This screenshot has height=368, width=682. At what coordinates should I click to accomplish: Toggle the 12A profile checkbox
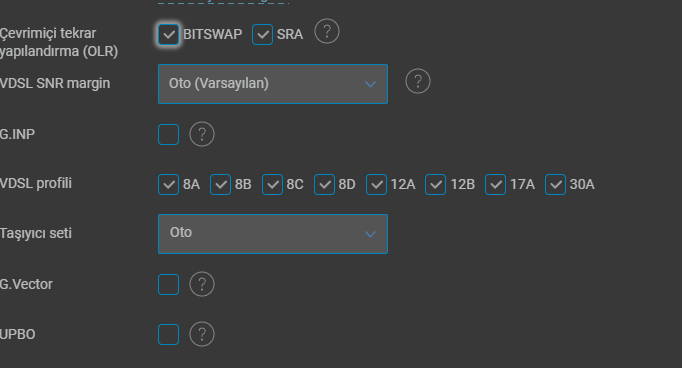376,184
